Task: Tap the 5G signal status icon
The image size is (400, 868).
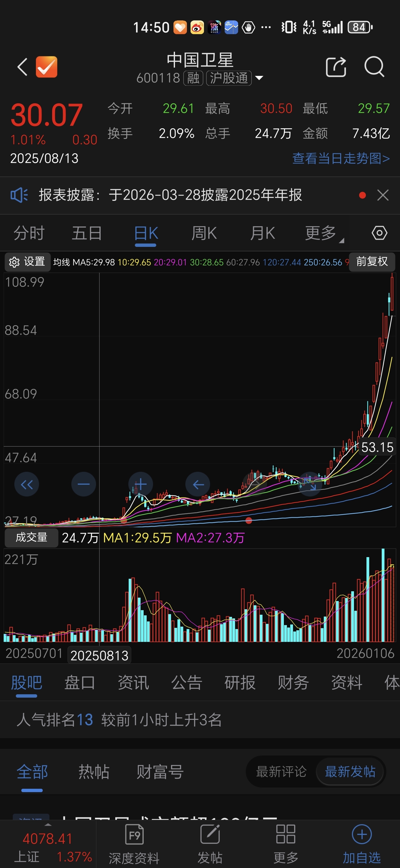Action: click(x=332, y=27)
